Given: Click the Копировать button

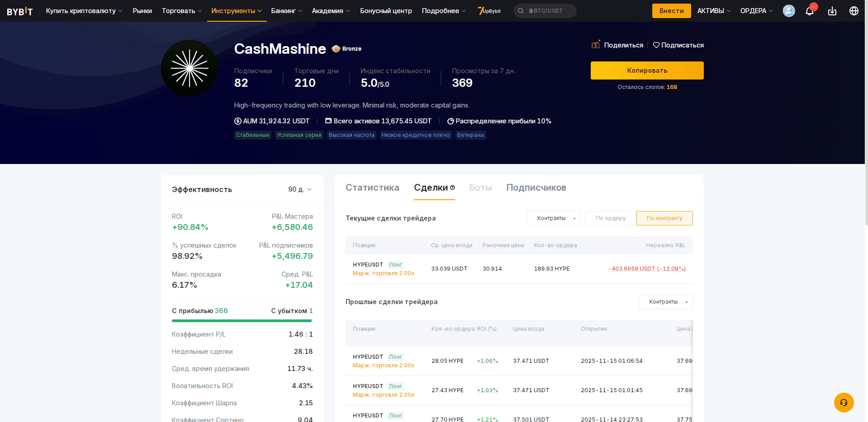Looking at the screenshot, I should click(x=647, y=70).
